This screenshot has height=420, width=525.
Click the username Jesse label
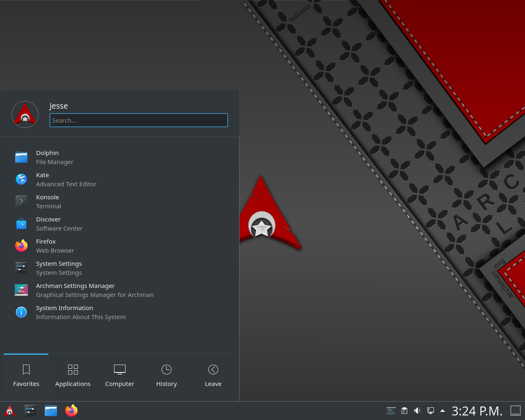pyautogui.click(x=59, y=106)
